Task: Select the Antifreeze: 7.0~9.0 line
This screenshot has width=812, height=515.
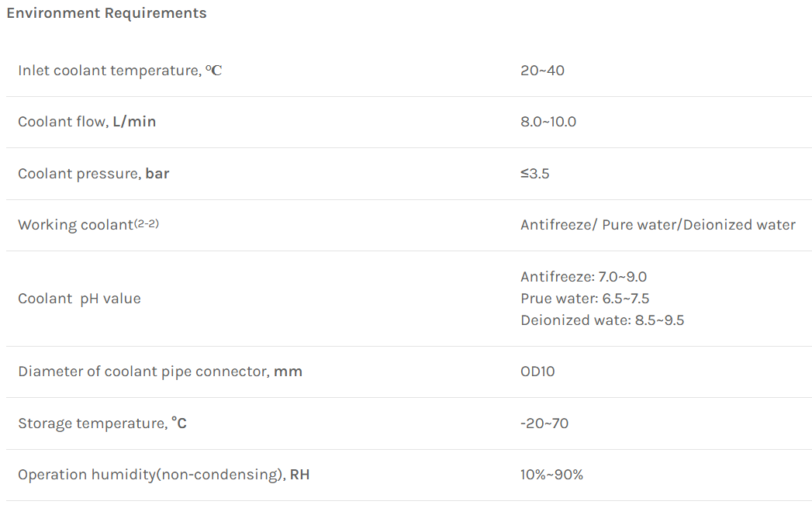Action: coord(584,277)
